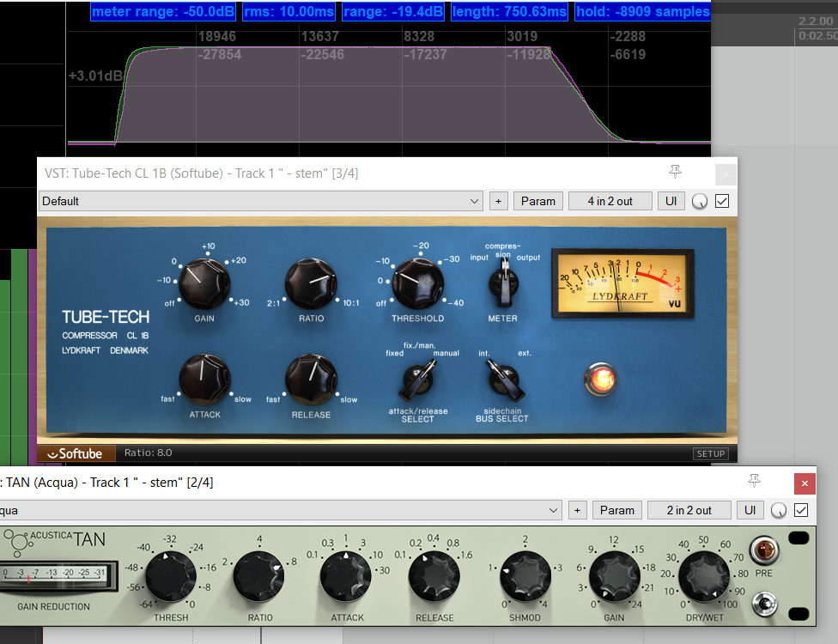This screenshot has width=838, height=644.
Task: Click the meter range -50.0dB field
Action: (x=163, y=11)
